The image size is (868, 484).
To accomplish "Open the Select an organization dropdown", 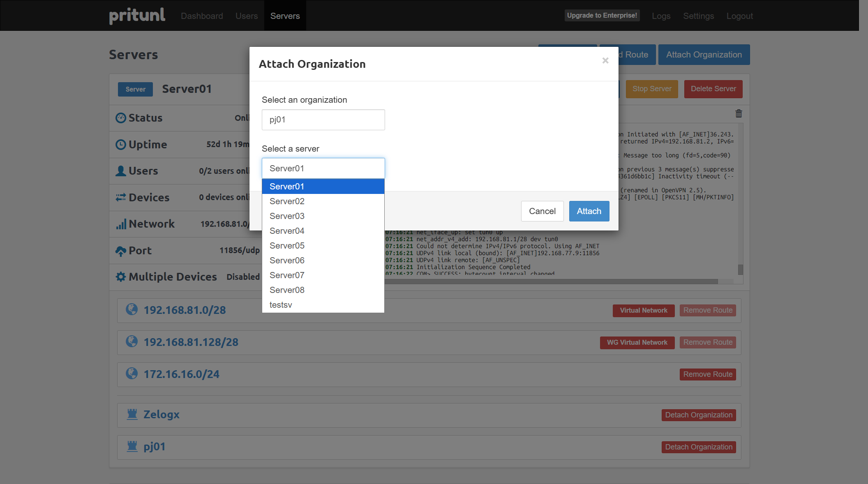I will pos(323,120).
